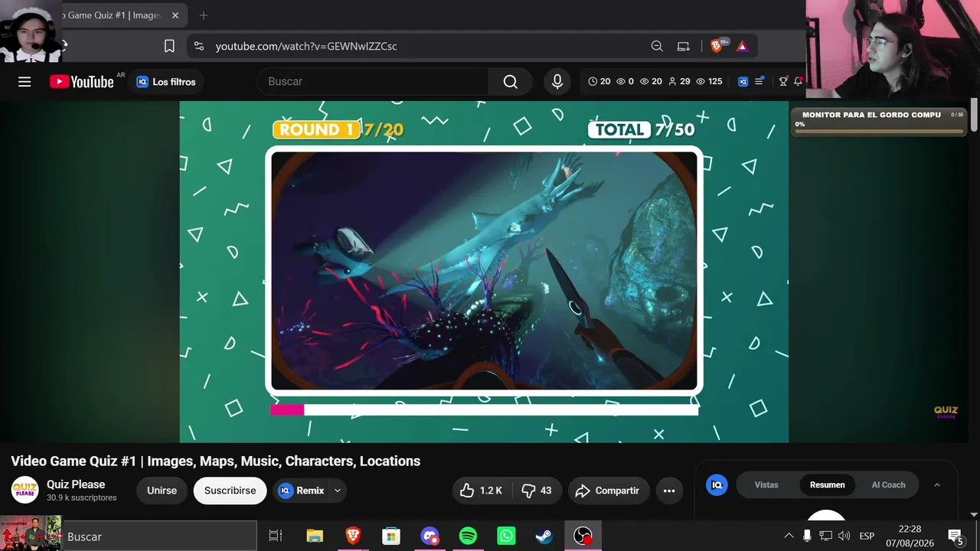Open the volume speaker tray icon

point(844,536)
